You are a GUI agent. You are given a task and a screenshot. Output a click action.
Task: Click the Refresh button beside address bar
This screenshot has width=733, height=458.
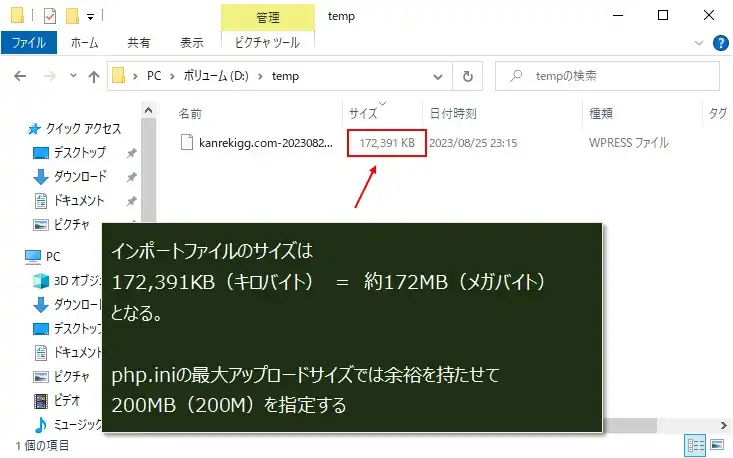467,76
